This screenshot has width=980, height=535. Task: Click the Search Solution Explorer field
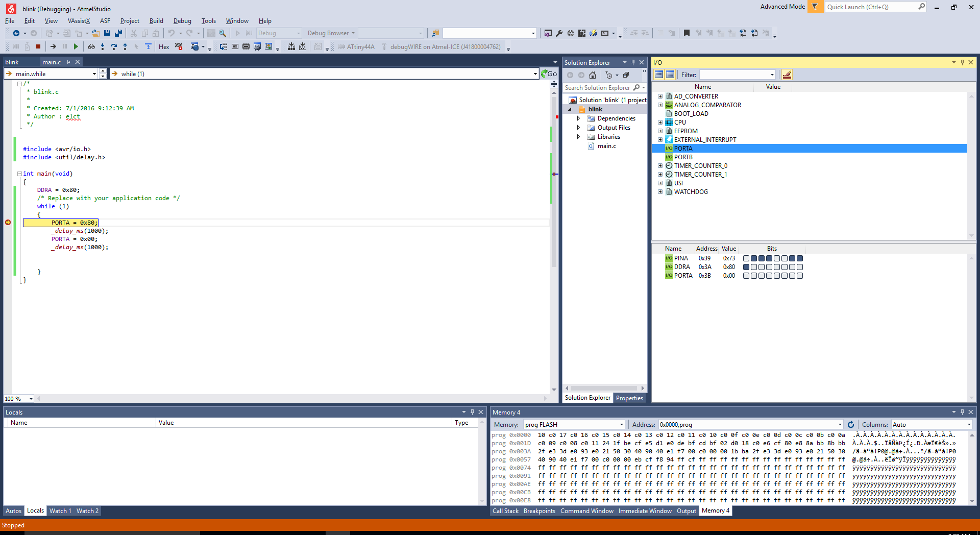[x=597, y=88]
